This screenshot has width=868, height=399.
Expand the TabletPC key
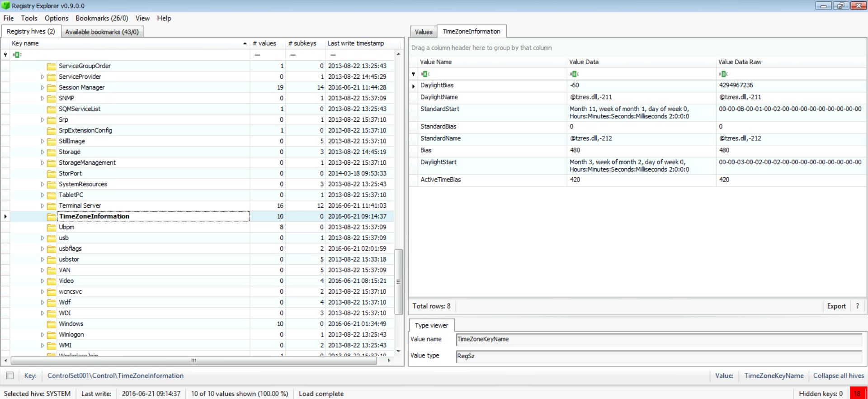coord(42,195)
